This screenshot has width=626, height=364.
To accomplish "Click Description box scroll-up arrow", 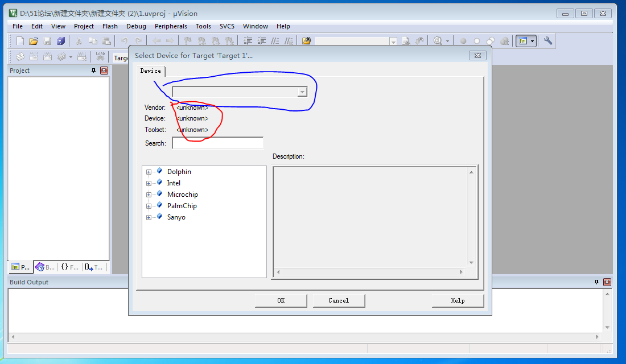I will pyautogui.click(x=471, y=172).
